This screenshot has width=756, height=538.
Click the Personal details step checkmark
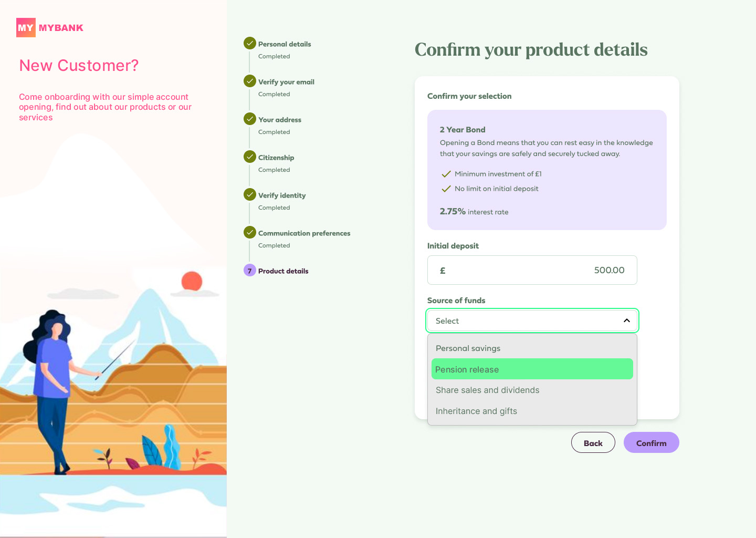[250, 44]
